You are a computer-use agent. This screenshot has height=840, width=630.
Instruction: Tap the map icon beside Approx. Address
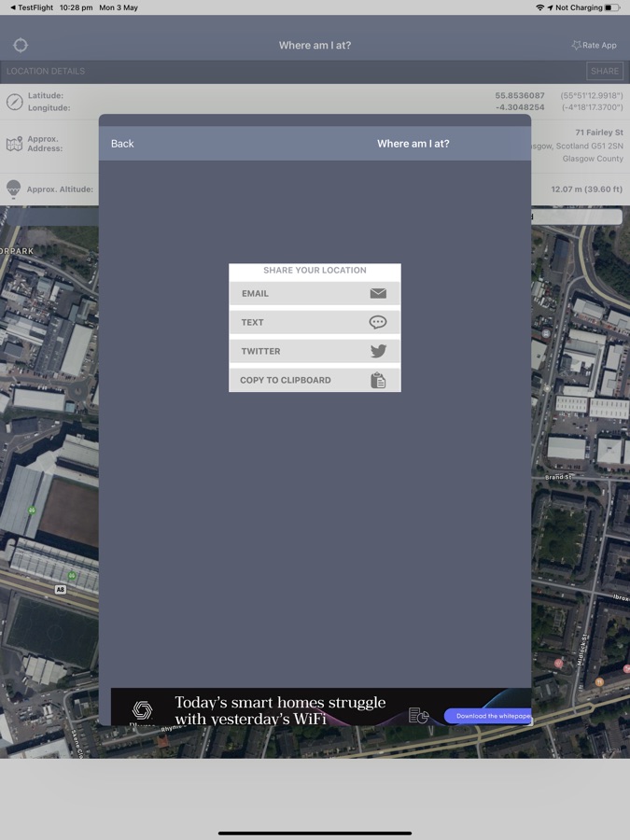(14, 144)
